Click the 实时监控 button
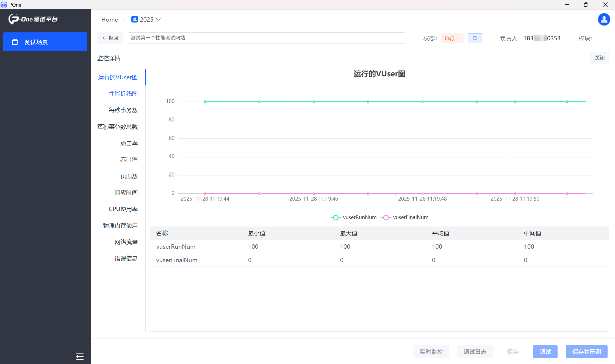The image size is (615, 364). pyautogui.click(x=431, y=352)
